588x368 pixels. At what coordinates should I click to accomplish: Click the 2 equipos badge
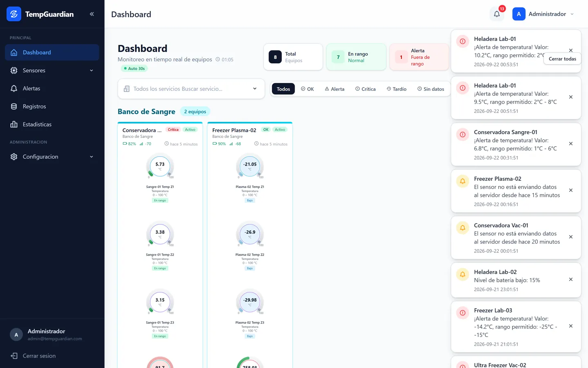click(x=195, y=112)
